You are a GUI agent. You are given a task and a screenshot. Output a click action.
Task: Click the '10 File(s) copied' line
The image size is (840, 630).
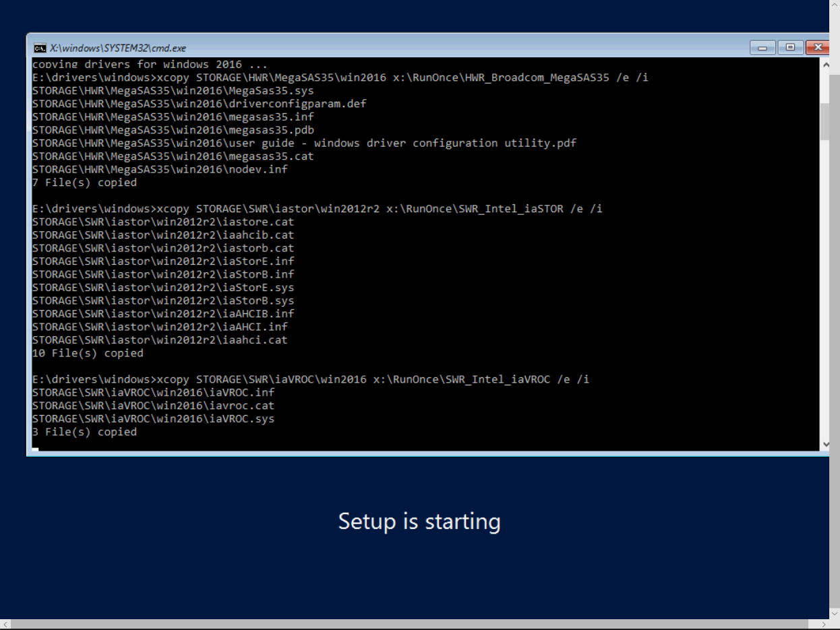[x=88, y=353]
